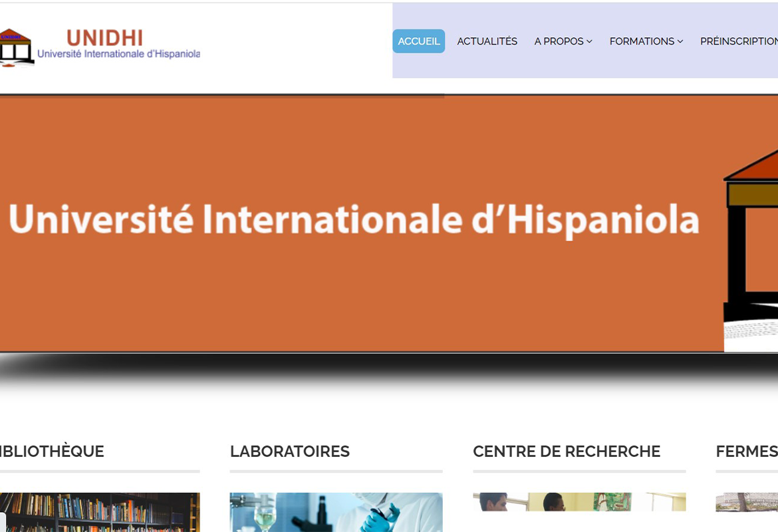Open the research centre photo thumbnail
The height and width of the screenshot is (532, 778).
click(580, 501)
